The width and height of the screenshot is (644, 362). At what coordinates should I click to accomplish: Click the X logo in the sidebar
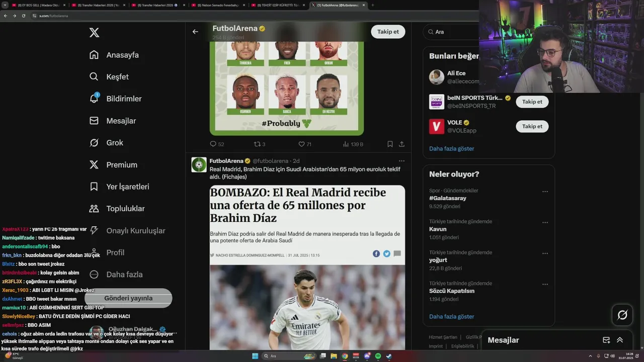[94, 33]
